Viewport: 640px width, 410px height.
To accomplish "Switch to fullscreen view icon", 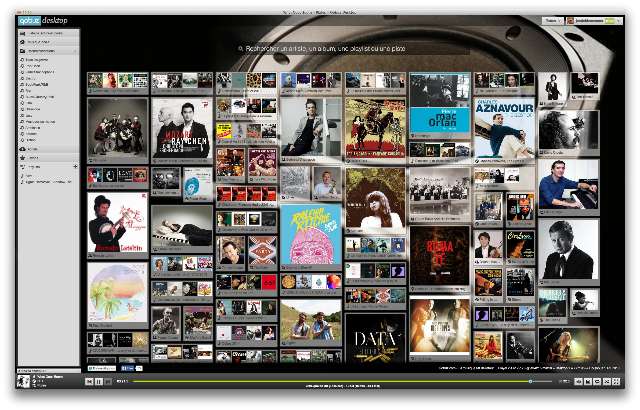I will pyautogui.click(x=616, y=381).
